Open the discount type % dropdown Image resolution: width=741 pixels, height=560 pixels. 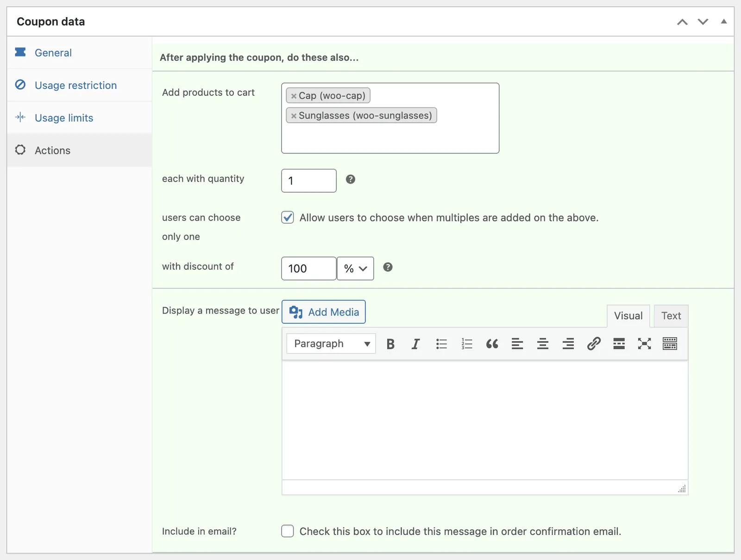pyautogui.click(x=355, y=269)
